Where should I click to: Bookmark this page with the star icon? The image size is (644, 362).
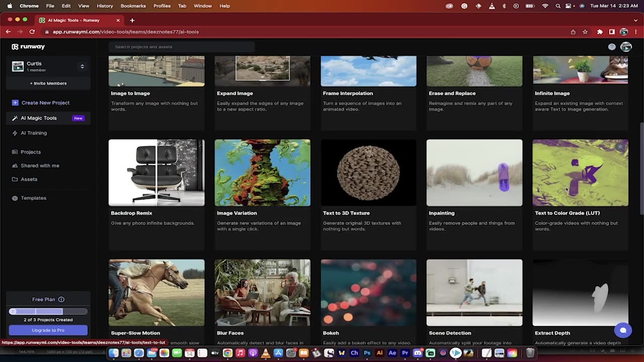pyautogui.click(x=585, y=32)
